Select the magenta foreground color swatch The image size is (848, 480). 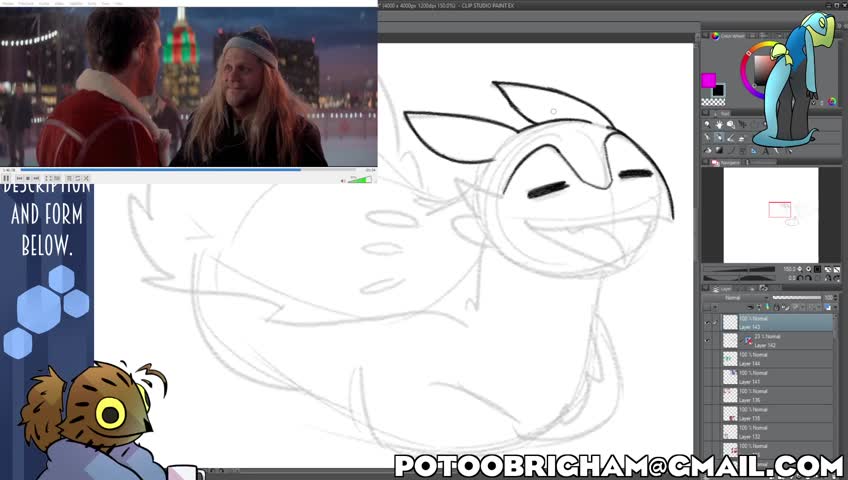click(708, 81)
